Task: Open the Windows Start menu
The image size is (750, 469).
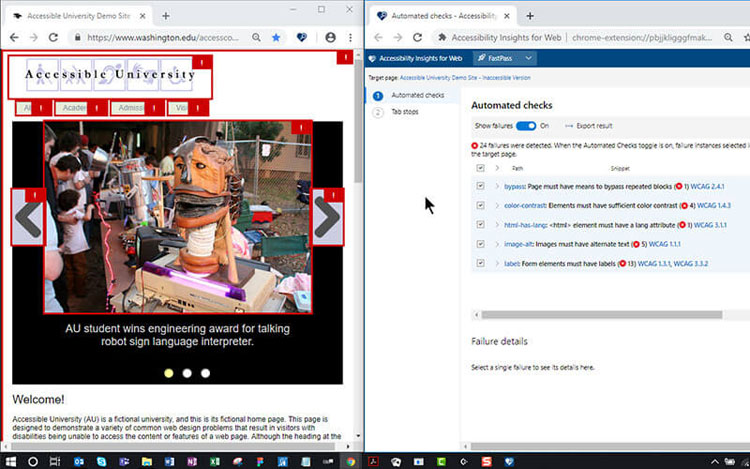Action: click(9, 461)
